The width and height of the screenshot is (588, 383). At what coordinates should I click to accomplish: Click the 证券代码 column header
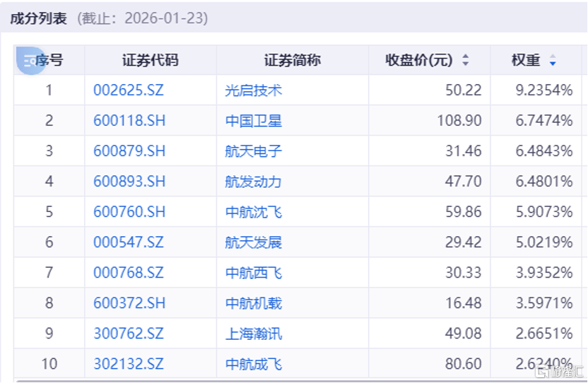tap(151, 60)
